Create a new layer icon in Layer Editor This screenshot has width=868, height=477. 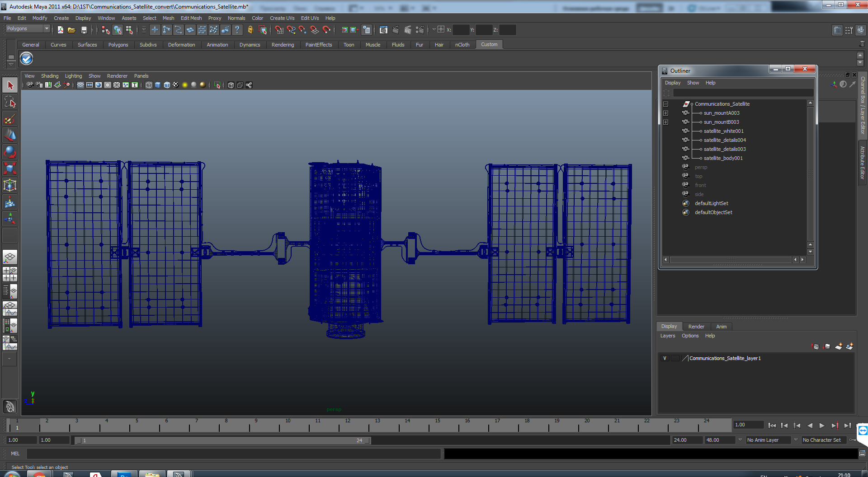click(x=838, y=346)
